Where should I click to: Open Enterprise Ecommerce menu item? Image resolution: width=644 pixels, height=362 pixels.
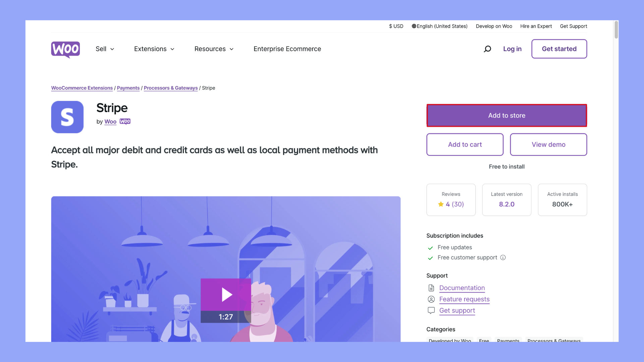coord(287,49)
